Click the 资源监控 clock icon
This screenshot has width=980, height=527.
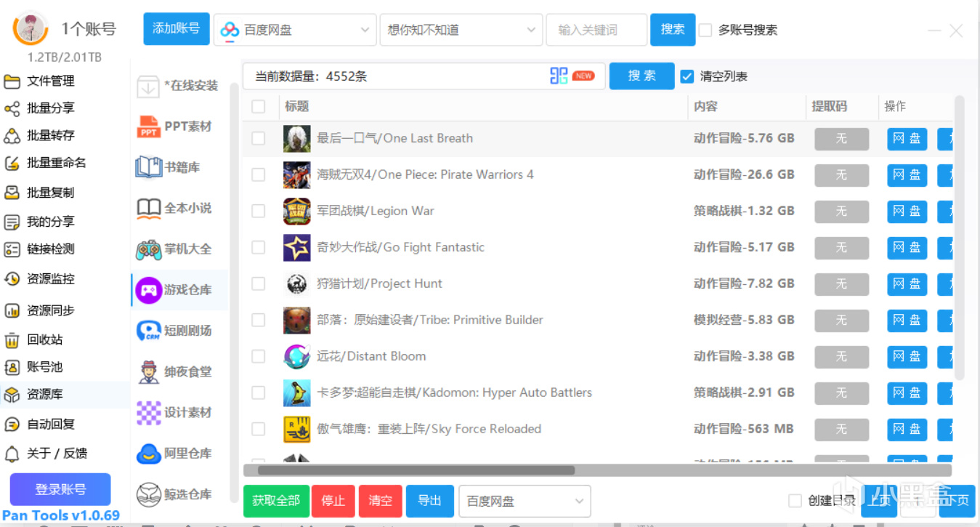(12, 278)
